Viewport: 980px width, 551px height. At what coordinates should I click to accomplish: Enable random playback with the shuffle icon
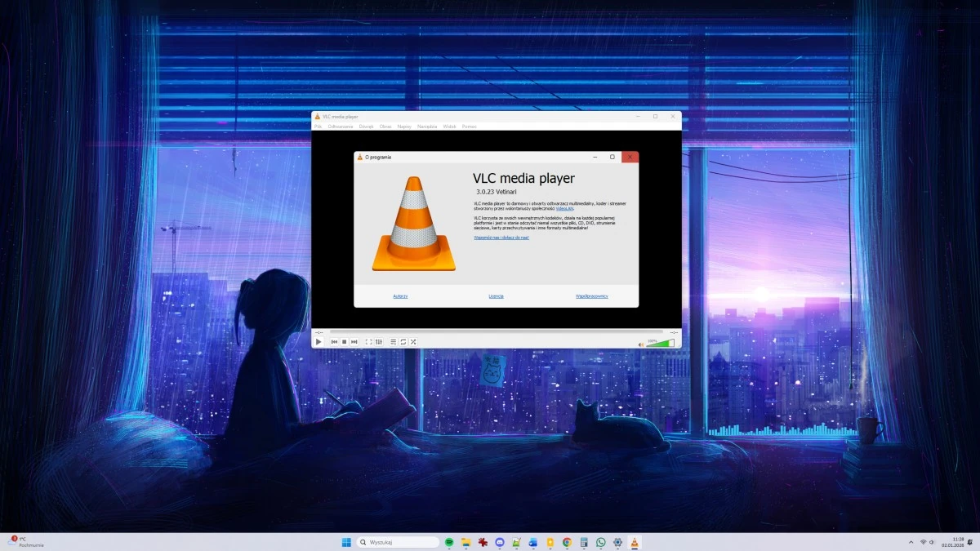(x=413, y=341)
